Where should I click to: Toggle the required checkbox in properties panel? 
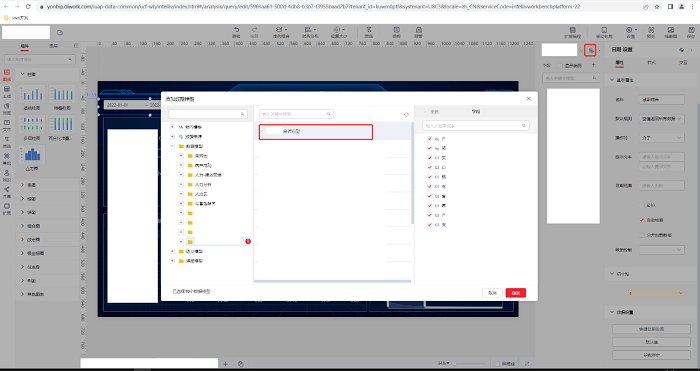coord(642,205)
